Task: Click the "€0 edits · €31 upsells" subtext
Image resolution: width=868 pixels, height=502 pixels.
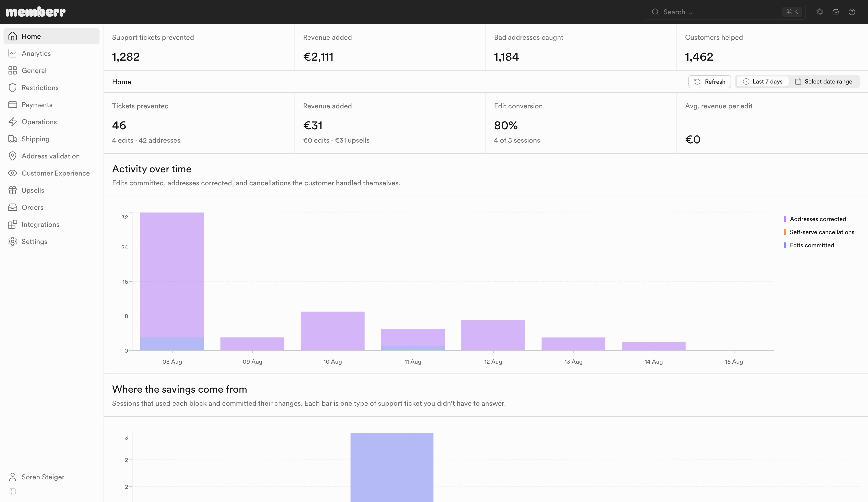Action: 336,140
